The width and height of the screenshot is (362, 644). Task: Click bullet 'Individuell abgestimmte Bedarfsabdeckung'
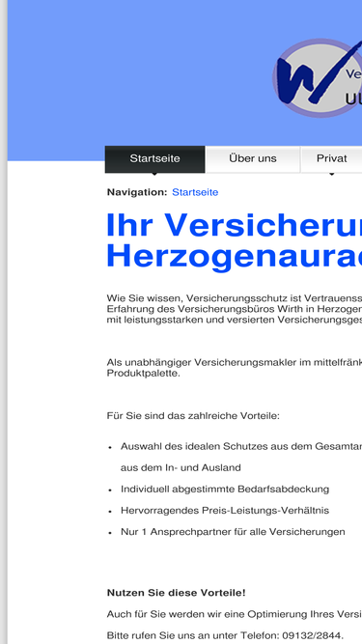(225, 490)
